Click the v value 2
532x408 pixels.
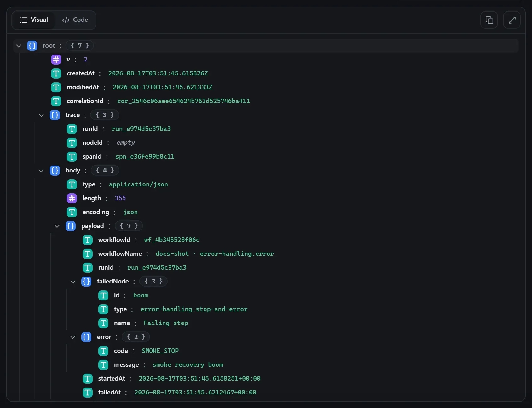point(85,60)
